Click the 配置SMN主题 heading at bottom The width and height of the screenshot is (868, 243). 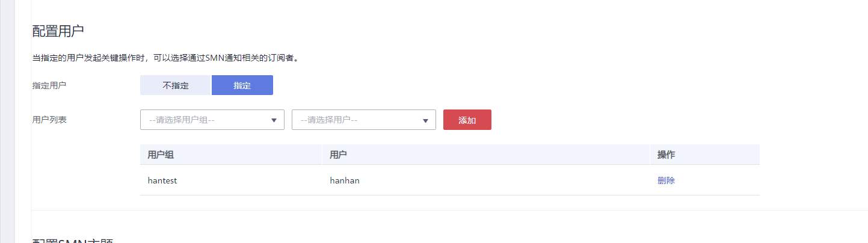[x=73, y=241]
